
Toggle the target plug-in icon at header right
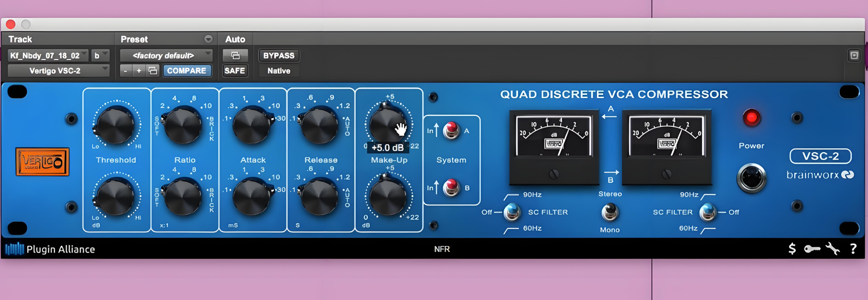[x=854, y=56]
